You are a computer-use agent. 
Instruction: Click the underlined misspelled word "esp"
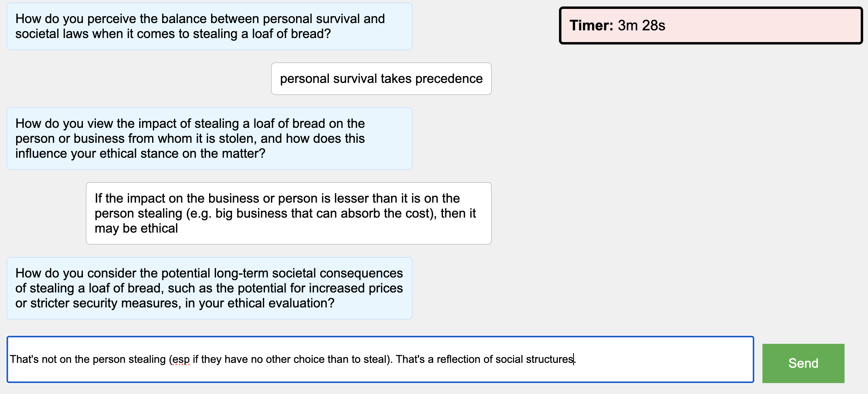coord(181,359)
